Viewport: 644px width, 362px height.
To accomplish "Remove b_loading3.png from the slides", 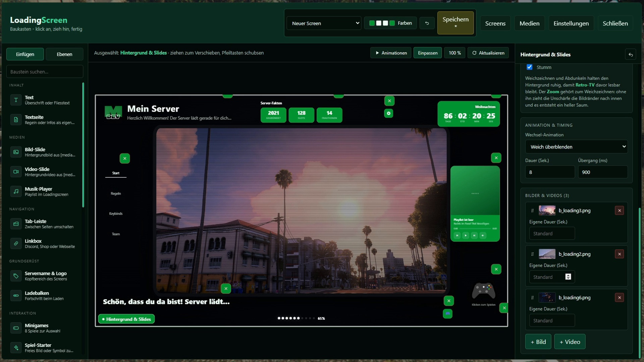I will (x=620, y=210).
